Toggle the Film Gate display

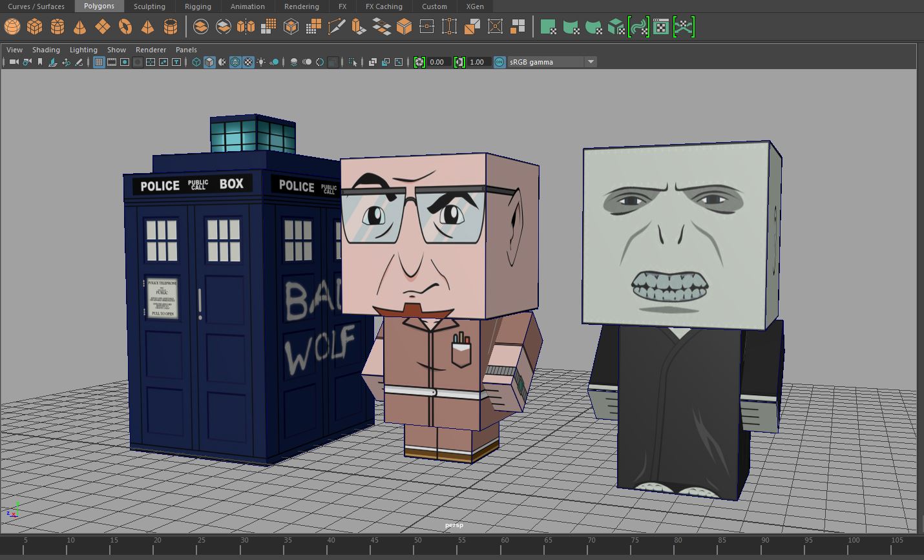coord(112,62)
